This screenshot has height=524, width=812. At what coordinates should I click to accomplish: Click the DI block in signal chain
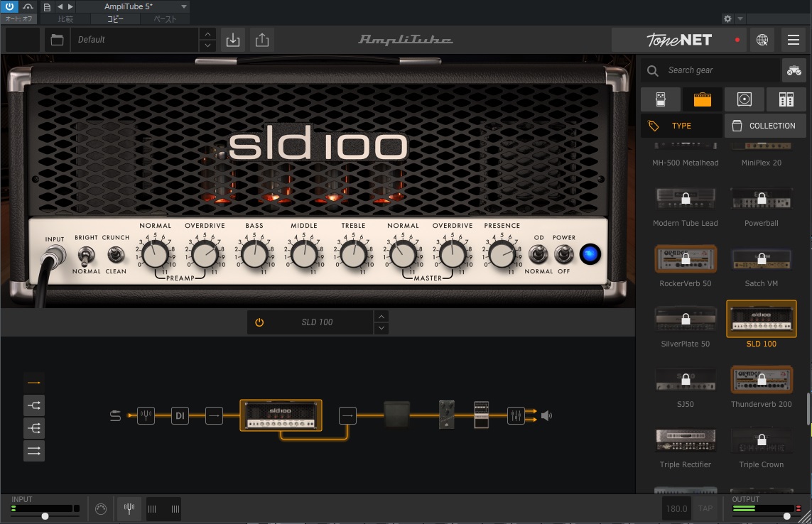tap(180, 415)
